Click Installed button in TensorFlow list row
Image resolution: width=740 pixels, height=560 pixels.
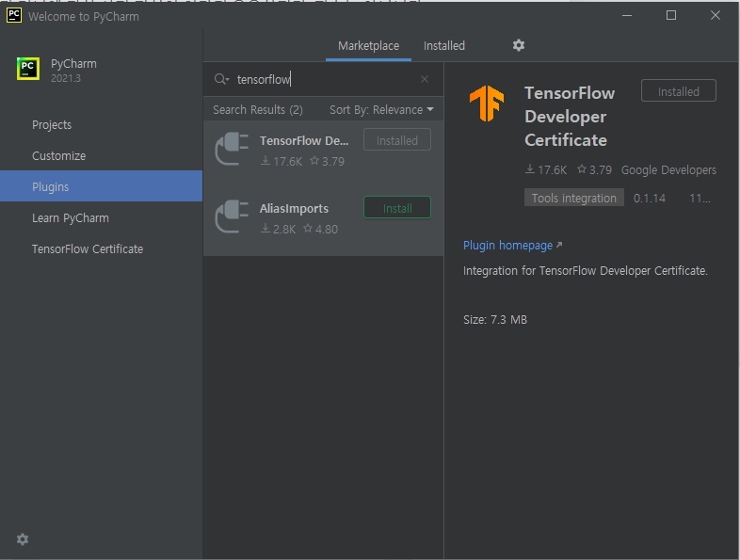click(397, 140)
